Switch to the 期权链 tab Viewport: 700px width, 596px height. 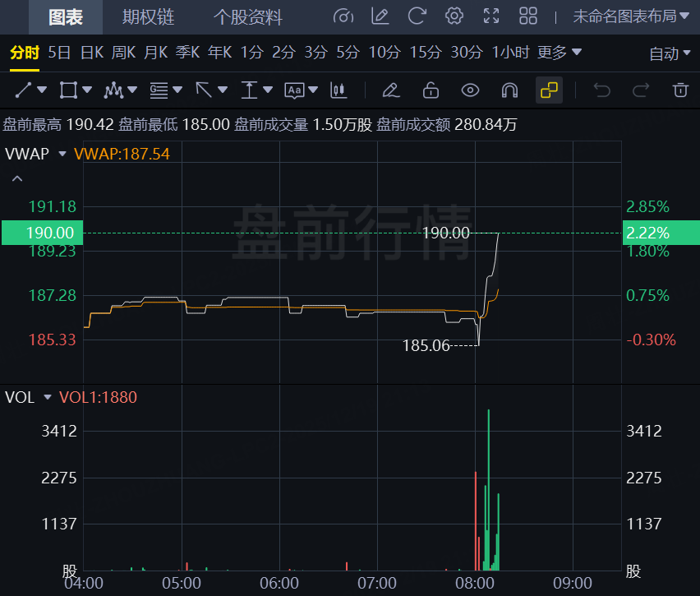[148, 17]
